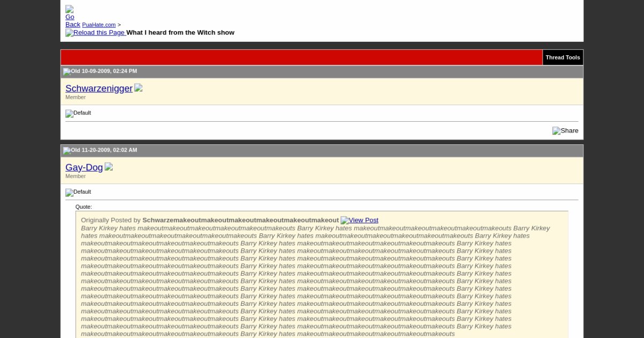644x338 pixels.
Task: Select the thread title 'What I heard from the Witch show'
Action: [180, 33]
